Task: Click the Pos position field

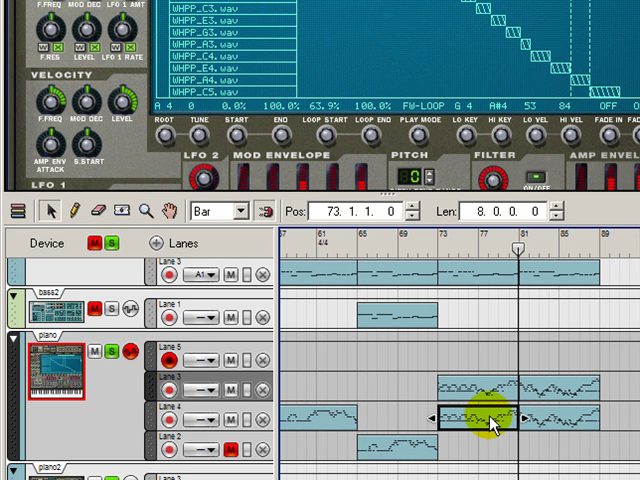Action: point(357,211)
